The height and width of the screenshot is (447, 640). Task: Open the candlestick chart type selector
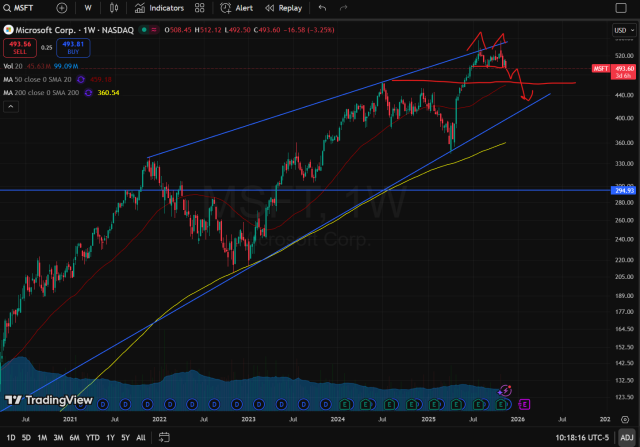point(113,8)
